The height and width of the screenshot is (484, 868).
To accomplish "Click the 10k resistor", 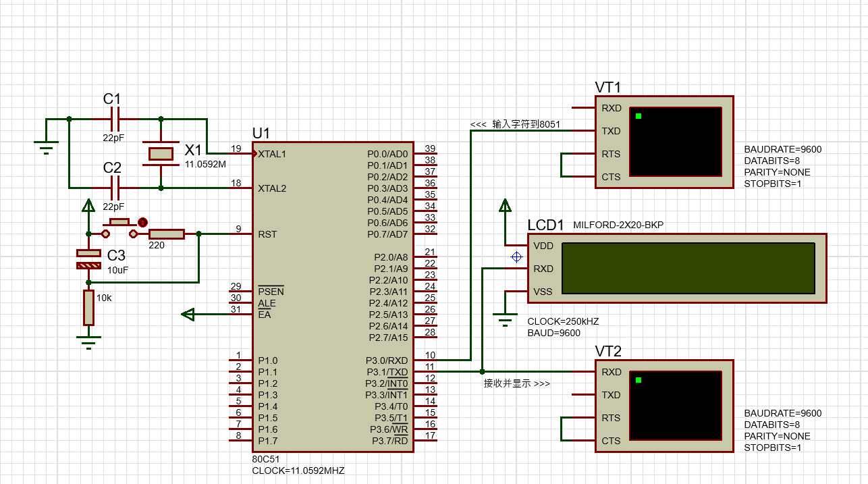I will tap(88, 308).
